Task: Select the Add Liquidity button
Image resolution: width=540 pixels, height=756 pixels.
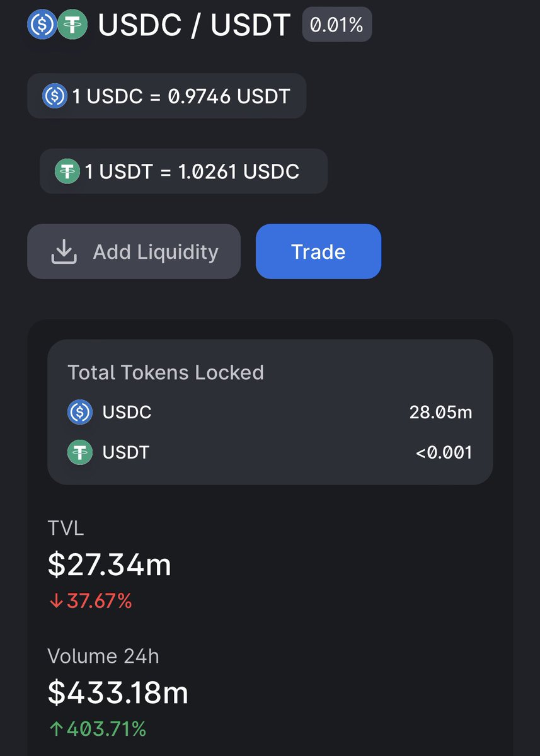Action: click(x=134, y=251)
